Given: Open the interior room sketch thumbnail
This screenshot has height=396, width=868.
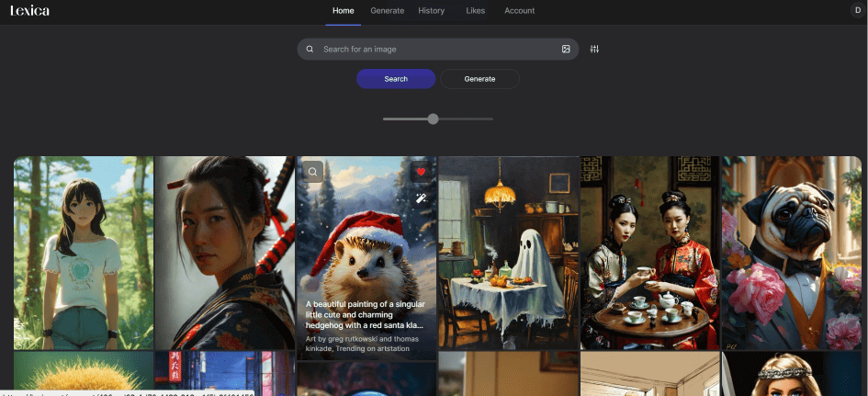Looking at the screenshot, I should tap(650, 374).
